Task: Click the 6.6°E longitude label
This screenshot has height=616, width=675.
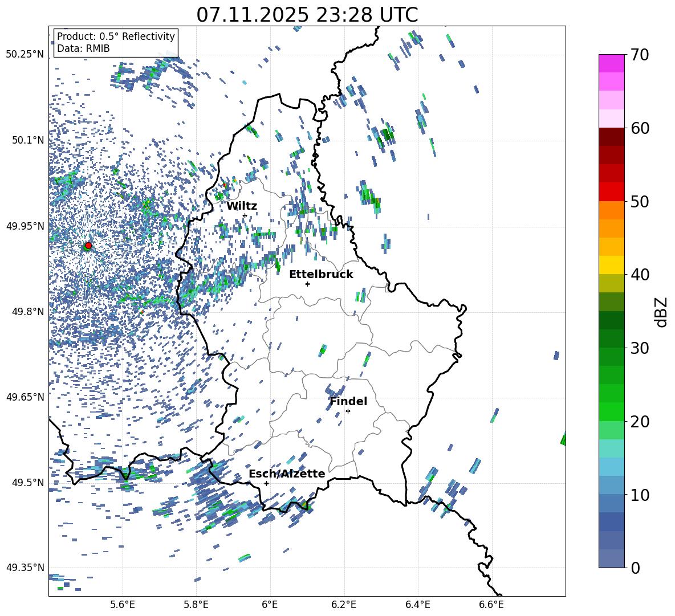Action: click(491, 605)
